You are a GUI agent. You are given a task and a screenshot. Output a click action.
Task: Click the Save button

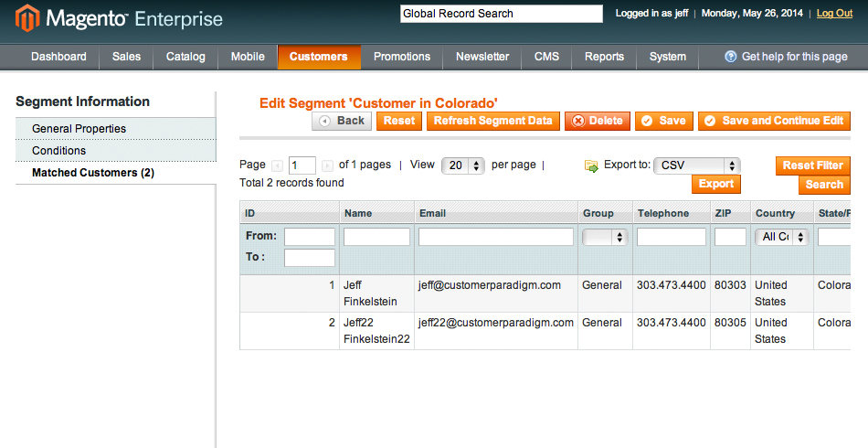[663, 121]
